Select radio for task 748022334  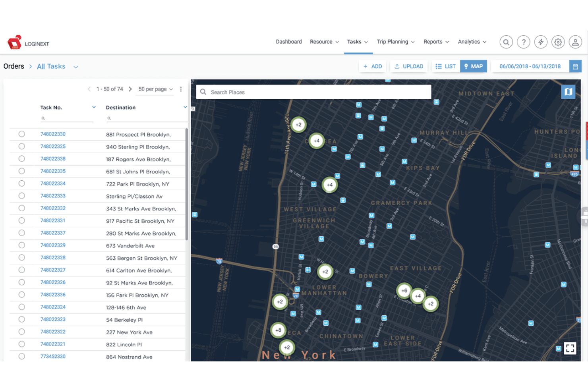pos(21,183)
